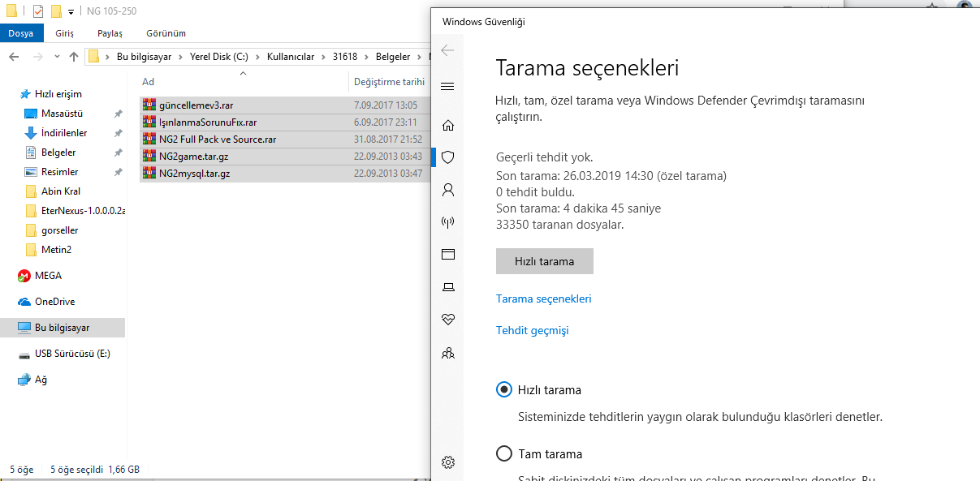The image size is (980, 481).
Task: Open App & browser control icon
Action: pyautogui.click(x=447, y=255)
